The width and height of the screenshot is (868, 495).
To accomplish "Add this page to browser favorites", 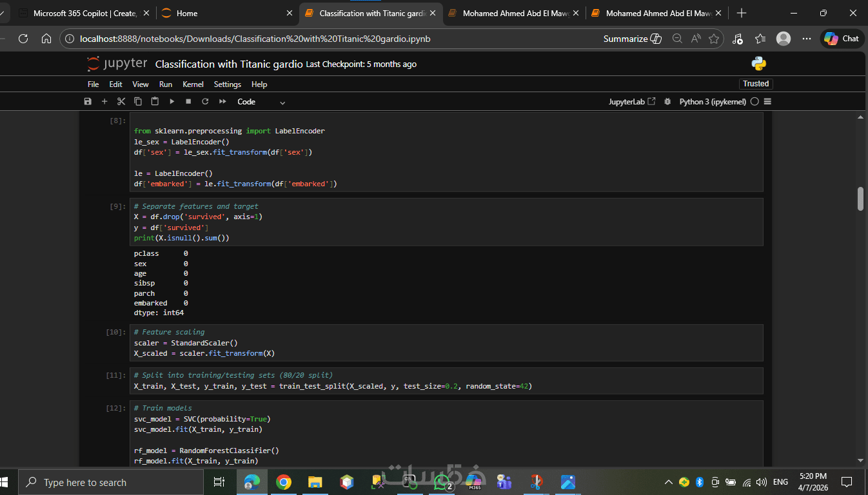I will [x=714, y=39].
